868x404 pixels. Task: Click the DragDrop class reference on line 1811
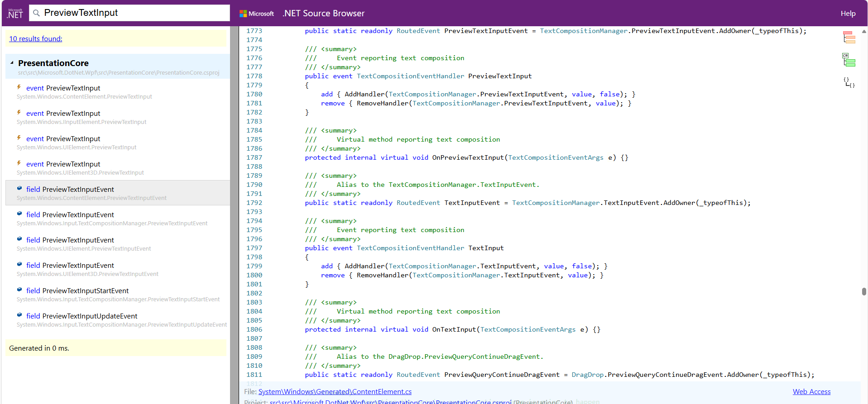coord(588,375)
